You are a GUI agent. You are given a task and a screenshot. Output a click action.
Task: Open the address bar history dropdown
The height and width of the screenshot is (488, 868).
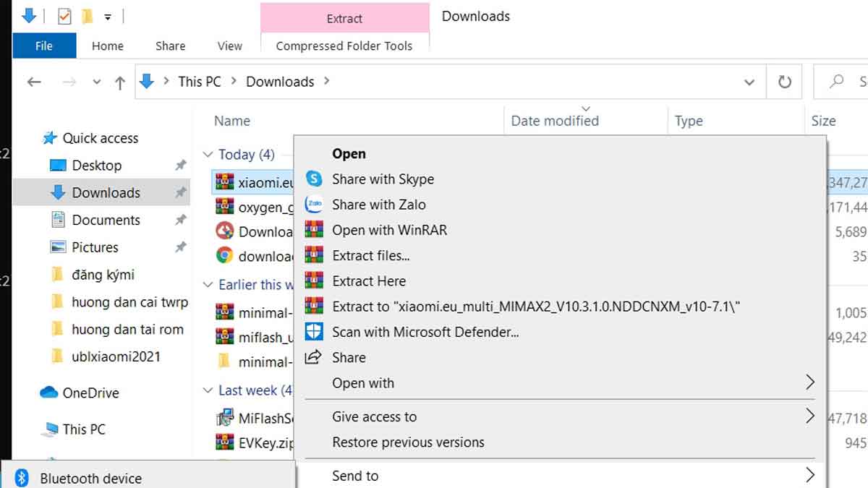(749, 82)
